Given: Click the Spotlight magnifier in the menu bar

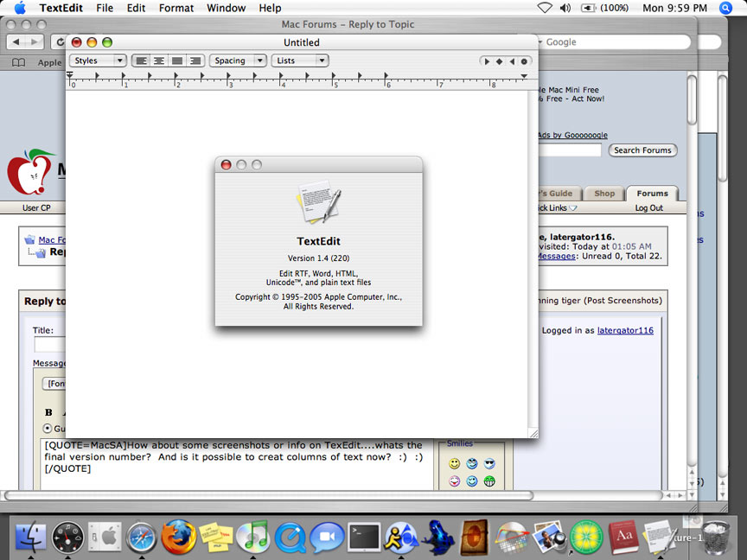Looking at the screenshot, I should pos(725,8).
